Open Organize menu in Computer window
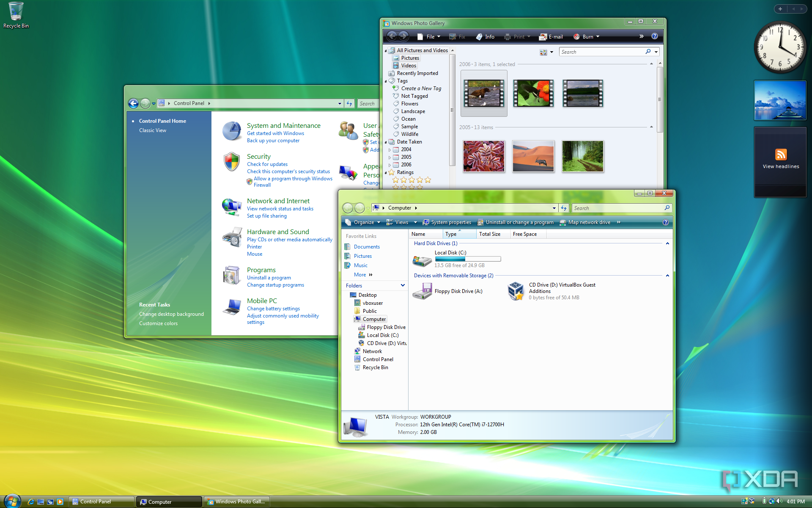This screenshot has width=812, height=508. 362,222
